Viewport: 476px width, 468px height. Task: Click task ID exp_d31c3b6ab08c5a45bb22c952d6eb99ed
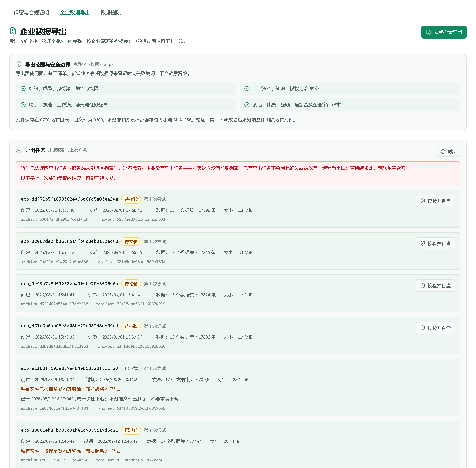click(69, 326)
